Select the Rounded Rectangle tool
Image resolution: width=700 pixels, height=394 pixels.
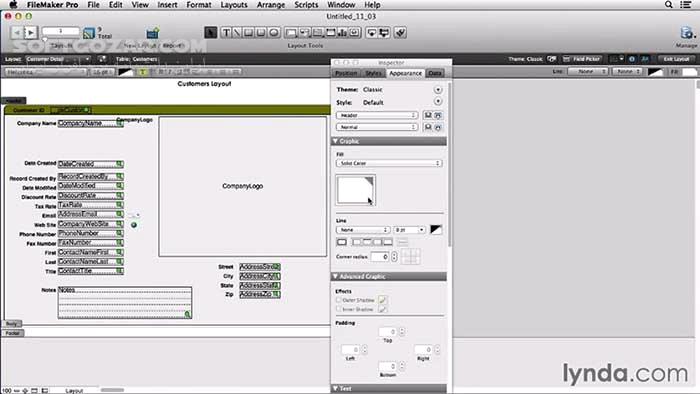tap(261, 33)
